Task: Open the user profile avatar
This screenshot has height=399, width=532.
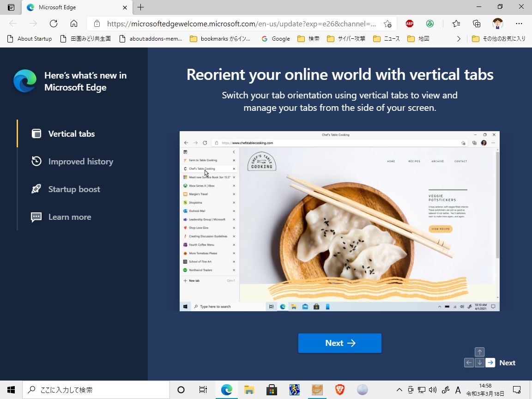Action: 498,24
